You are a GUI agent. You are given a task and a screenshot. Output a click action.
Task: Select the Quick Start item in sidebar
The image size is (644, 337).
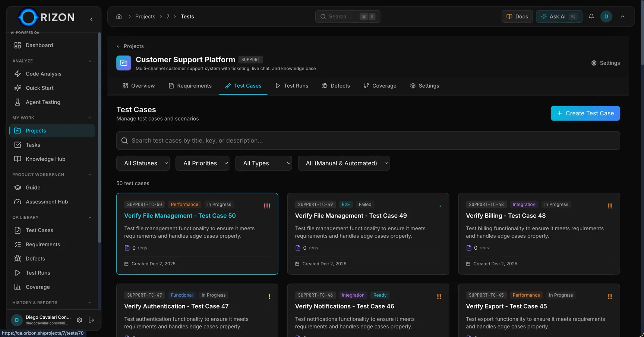click(x=39, y=88)
